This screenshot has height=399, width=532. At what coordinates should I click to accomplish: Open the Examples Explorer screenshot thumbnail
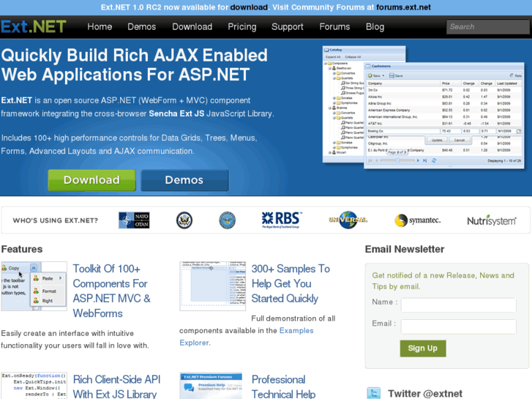(x=212, y=286)
